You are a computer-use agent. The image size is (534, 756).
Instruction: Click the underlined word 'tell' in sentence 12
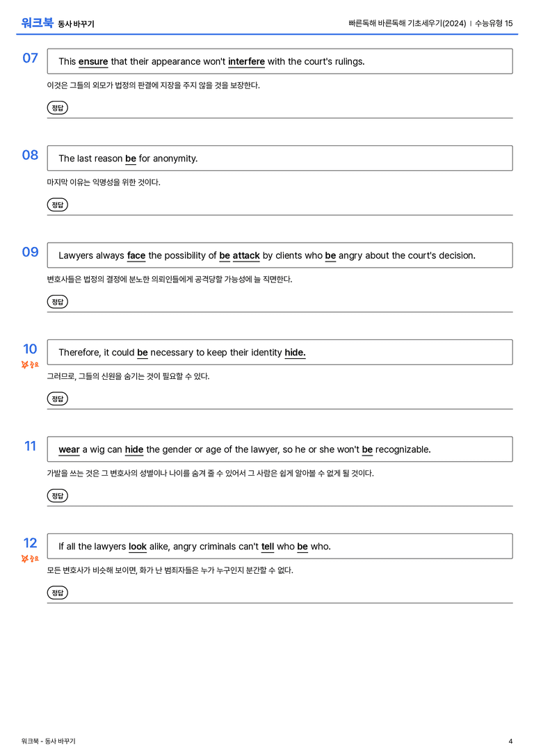[268, 547]
